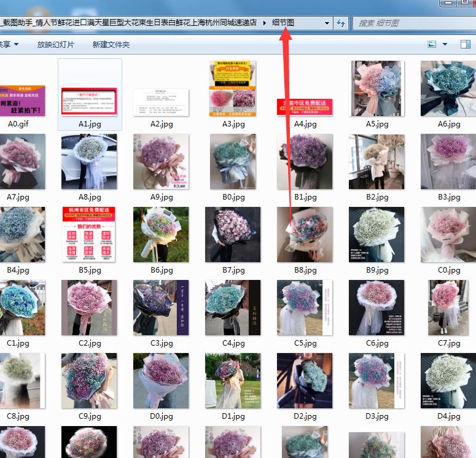Viewport: 476px width, 458px height.
Task: Select the A0.gif thumbnail
Action: 23,101
